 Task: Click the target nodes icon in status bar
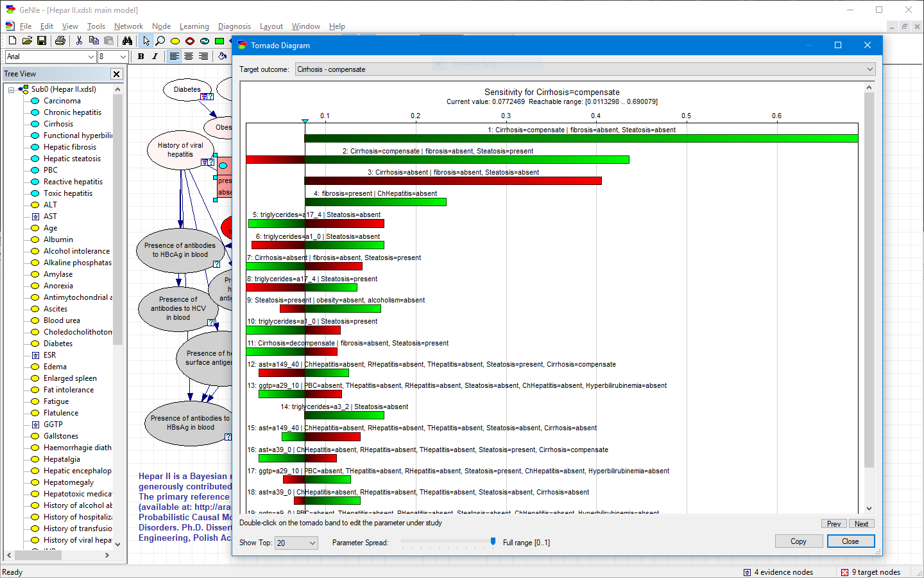pos(844,572)
